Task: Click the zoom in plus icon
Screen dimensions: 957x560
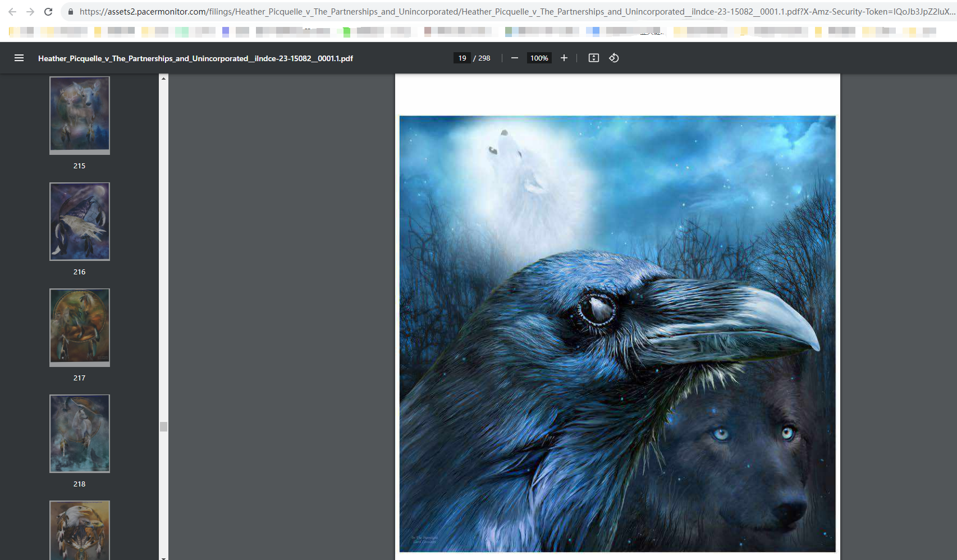Action: pyautogui.click(x=564, y=58)
